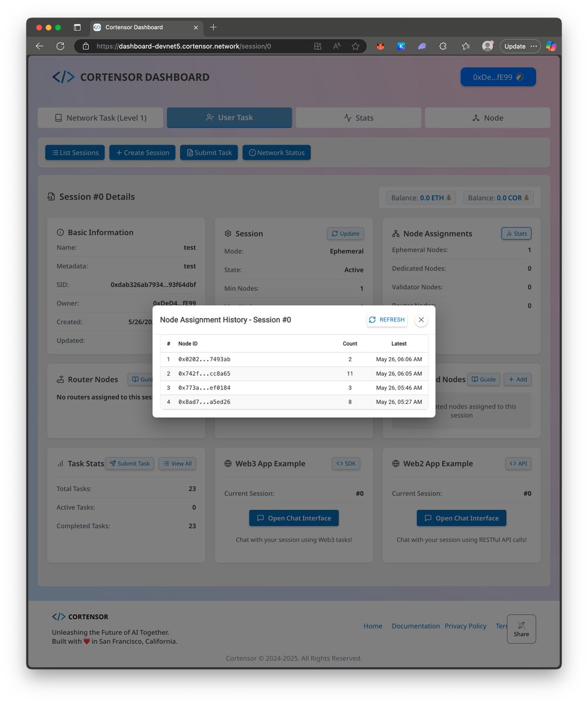This screenshot has width=588, height=704.
Task: Click the Web2 App Example globe icon
Action: pos(396,463)
